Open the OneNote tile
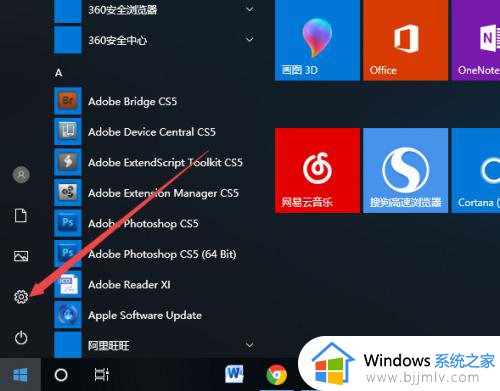Screen dimensions: 500x391 [x=476, y=39]
